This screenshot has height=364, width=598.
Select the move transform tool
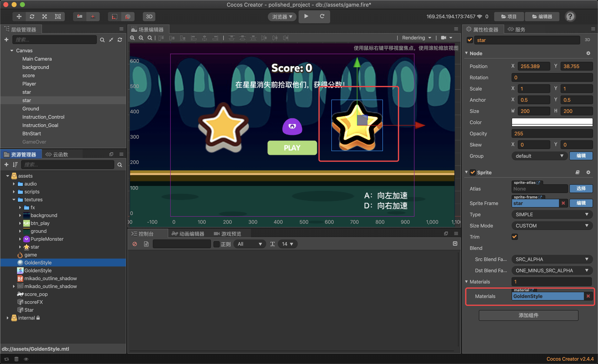pyautogui.click(x=19, y=16)
